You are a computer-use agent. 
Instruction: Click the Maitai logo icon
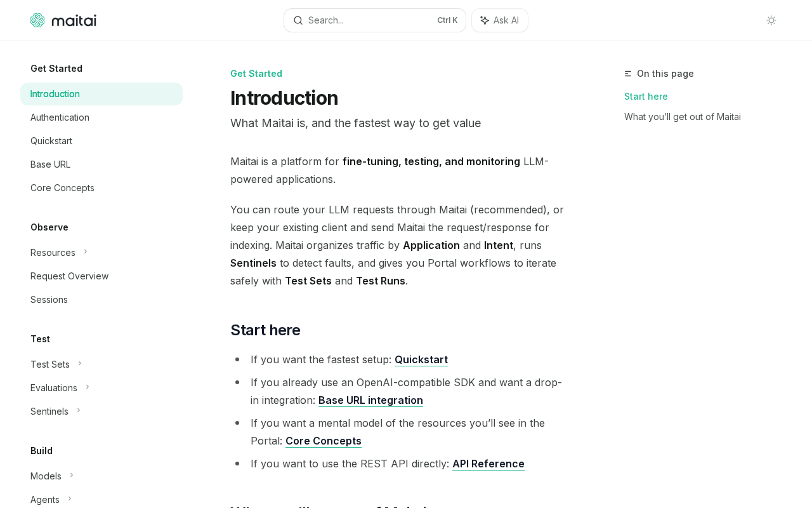pos(37,20)
